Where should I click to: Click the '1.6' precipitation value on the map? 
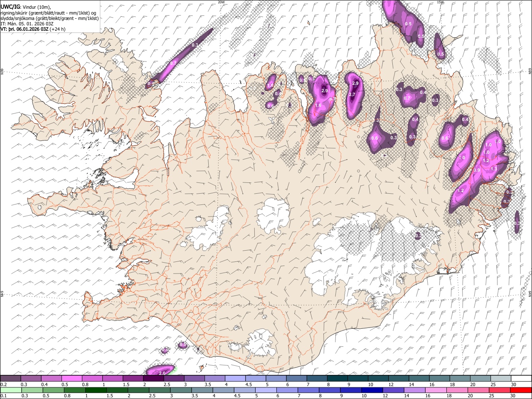click(x=318, y=106)
